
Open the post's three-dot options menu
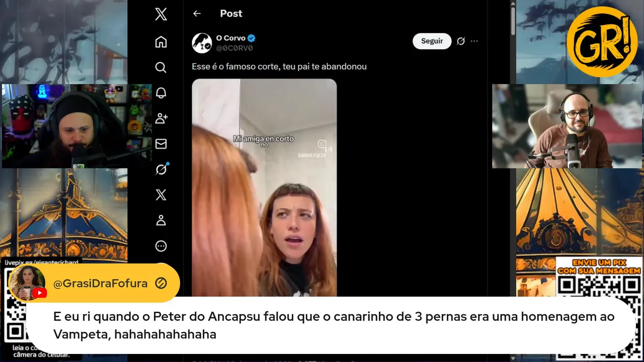click(474, 41)
